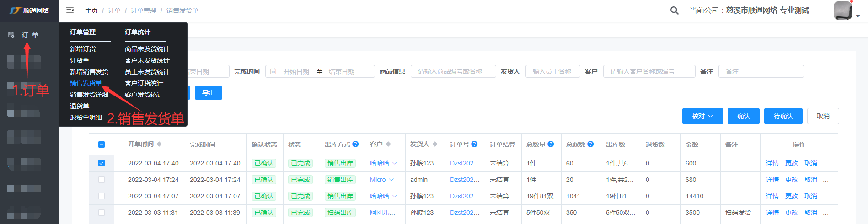The width and height of the screenshot is (868, 224).
Task: Click 详情 link for the 扫码发货 row
Action: [772, 213]
